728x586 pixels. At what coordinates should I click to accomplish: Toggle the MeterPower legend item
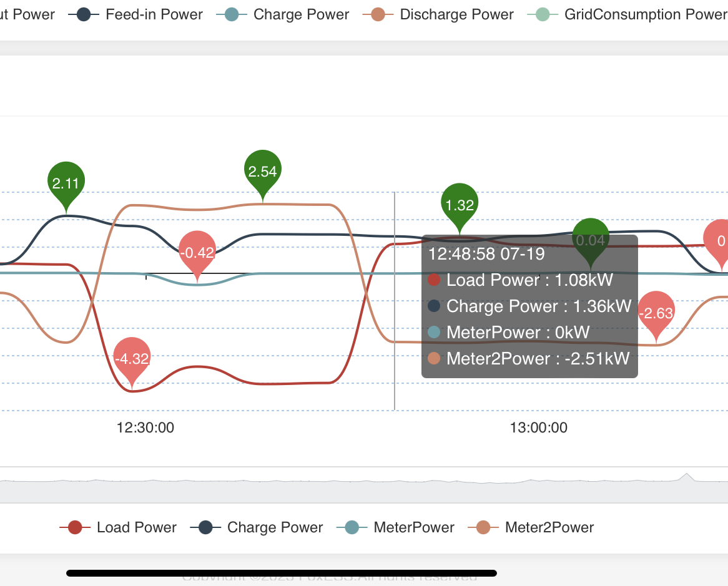coord(395,527)
